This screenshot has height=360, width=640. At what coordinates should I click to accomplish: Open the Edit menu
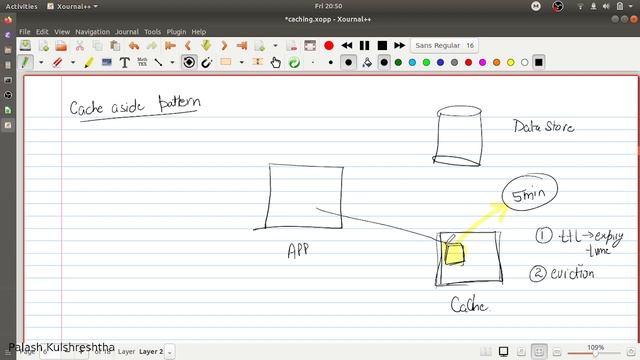tap(42, 31)
